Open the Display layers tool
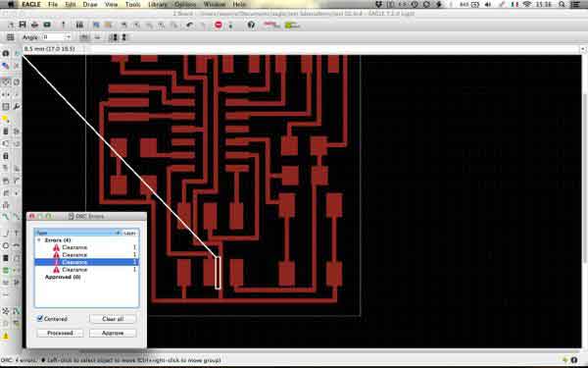Screen dimensions: 588x368 coord(6,66)
